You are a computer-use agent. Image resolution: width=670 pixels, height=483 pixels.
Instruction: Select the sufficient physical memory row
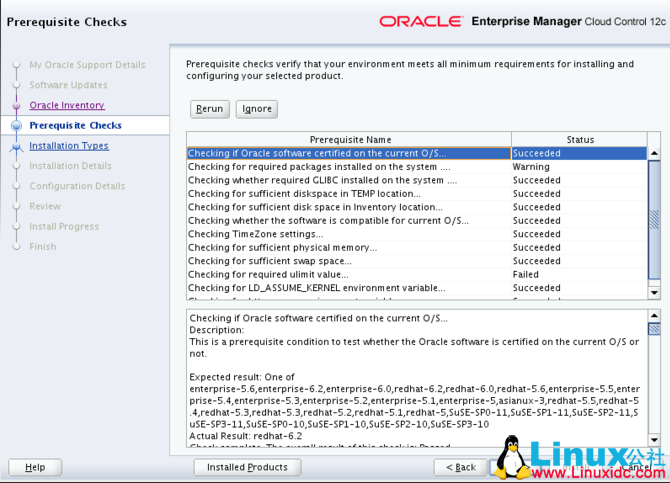pyautogui.click(x=417, y=247)
